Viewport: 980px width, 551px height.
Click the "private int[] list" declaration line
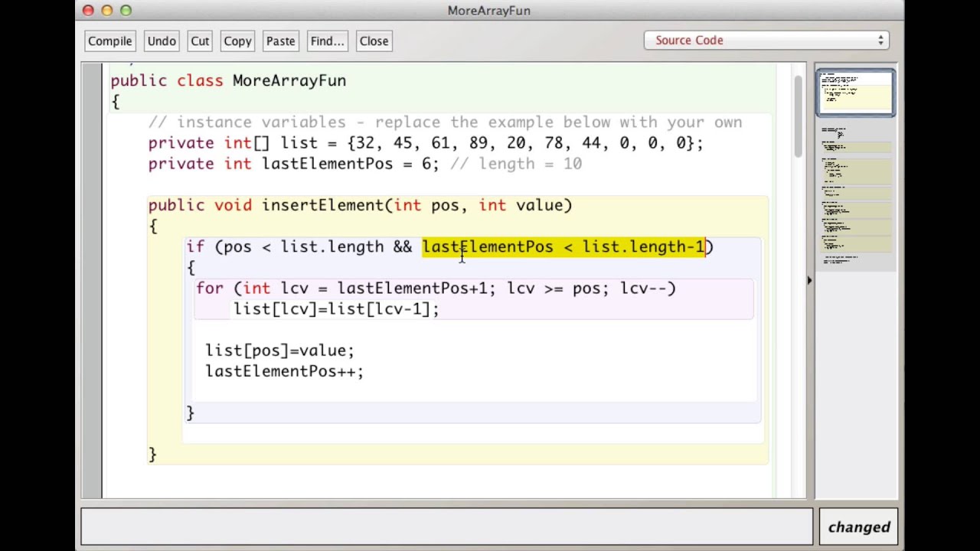point(425,143)
